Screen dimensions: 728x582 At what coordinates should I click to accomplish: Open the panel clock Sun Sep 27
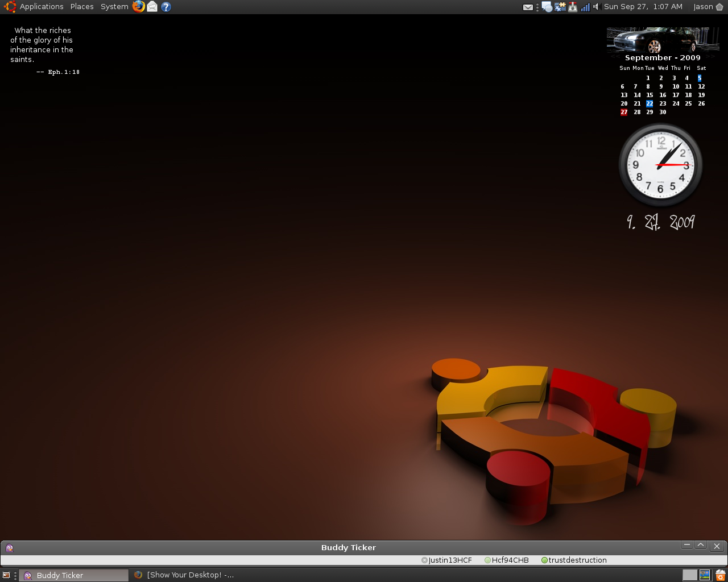click(x=643, y=7)
